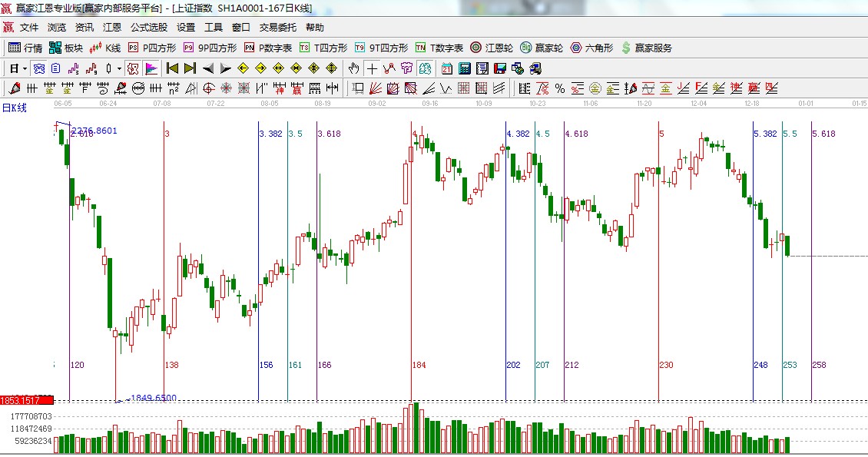Screen dimensions: 868x457
Task: Click the 赢家服务 button
Action: point(646,48)
